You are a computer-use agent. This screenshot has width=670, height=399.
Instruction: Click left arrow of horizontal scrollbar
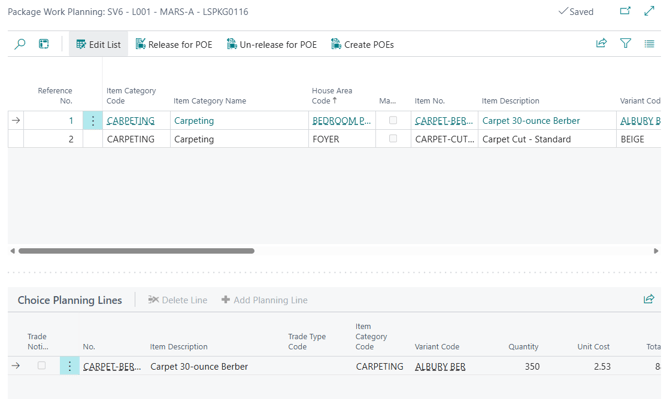12,251
